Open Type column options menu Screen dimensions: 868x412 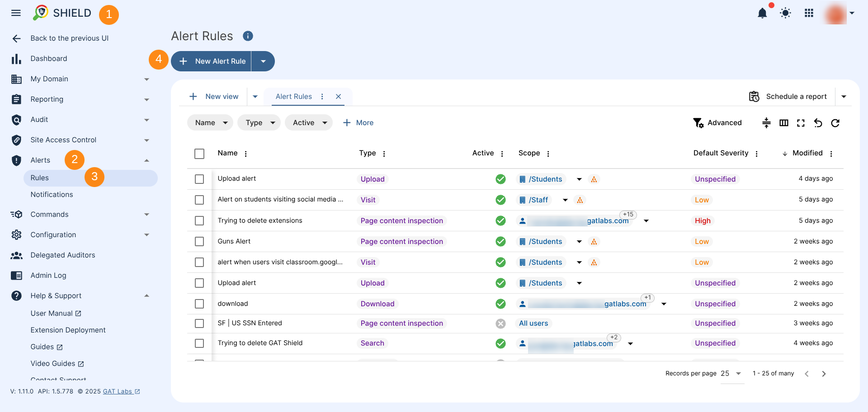384,154
